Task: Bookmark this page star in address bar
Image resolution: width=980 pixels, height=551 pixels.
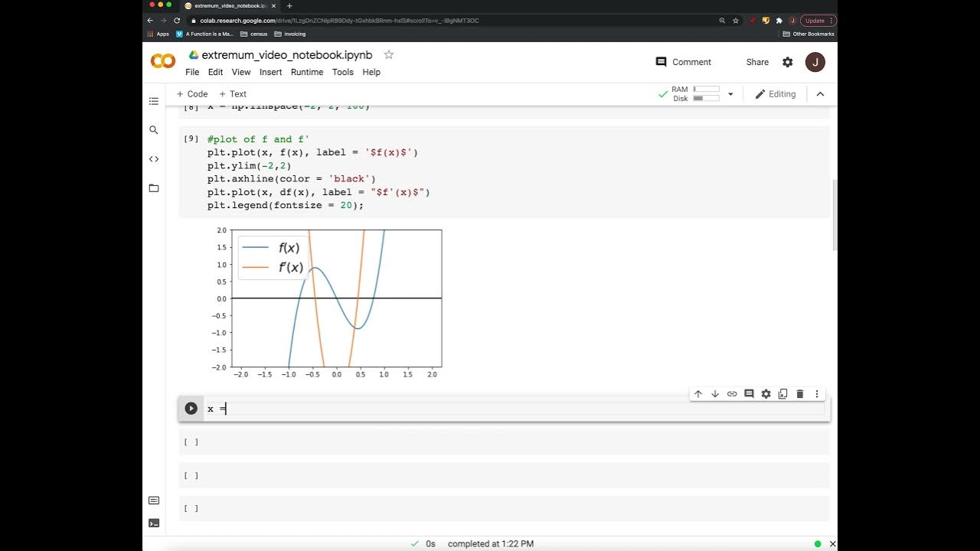Action: click(736, 21)
